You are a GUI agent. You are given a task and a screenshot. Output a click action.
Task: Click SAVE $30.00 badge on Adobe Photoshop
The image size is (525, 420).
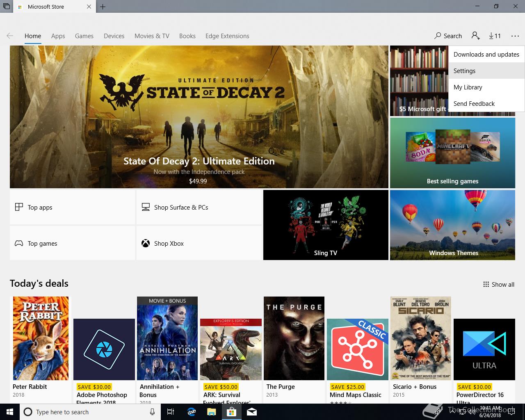(94, 387)
